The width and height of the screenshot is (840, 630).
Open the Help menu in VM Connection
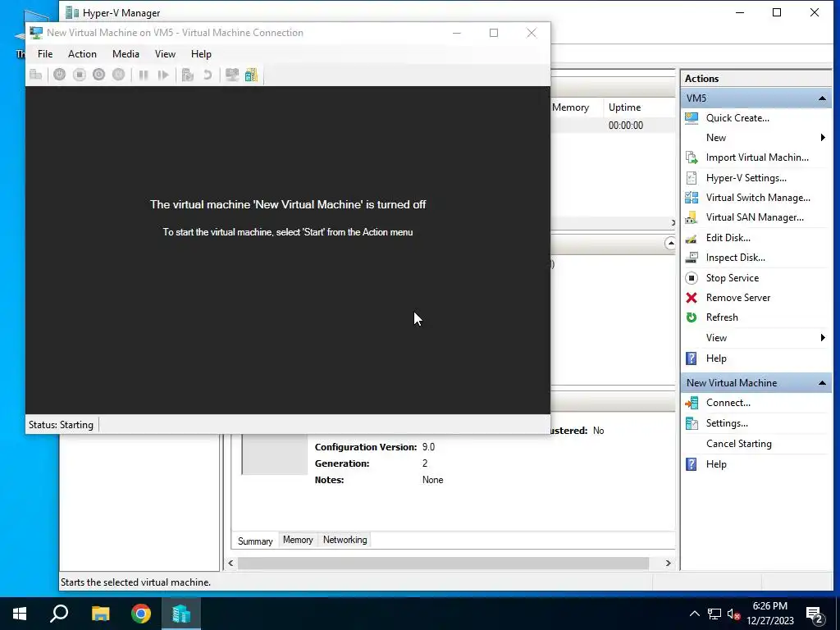201,54
